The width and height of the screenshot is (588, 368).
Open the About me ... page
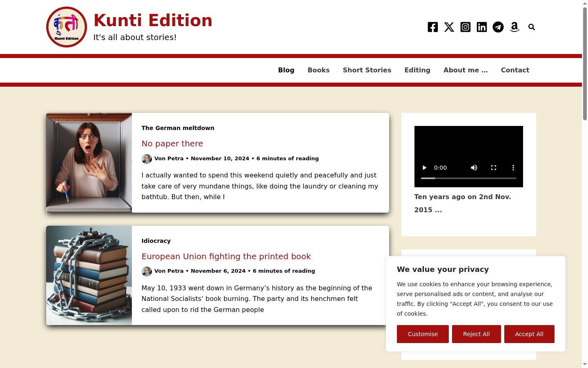point(465,70)
